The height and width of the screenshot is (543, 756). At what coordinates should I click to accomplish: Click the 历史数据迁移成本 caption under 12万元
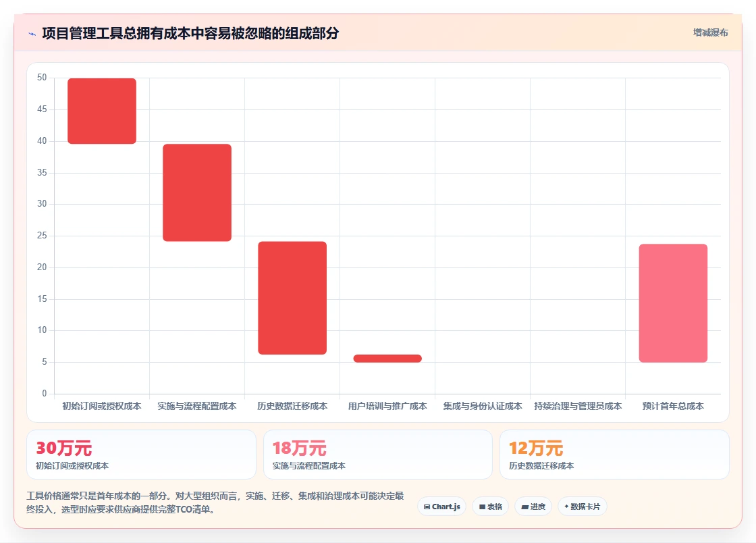[x=541, y=466]
